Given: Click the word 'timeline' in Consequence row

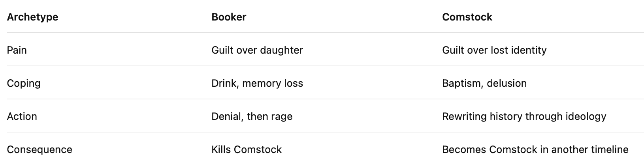Looking at the screenshot, I should (x=610, y=149).
